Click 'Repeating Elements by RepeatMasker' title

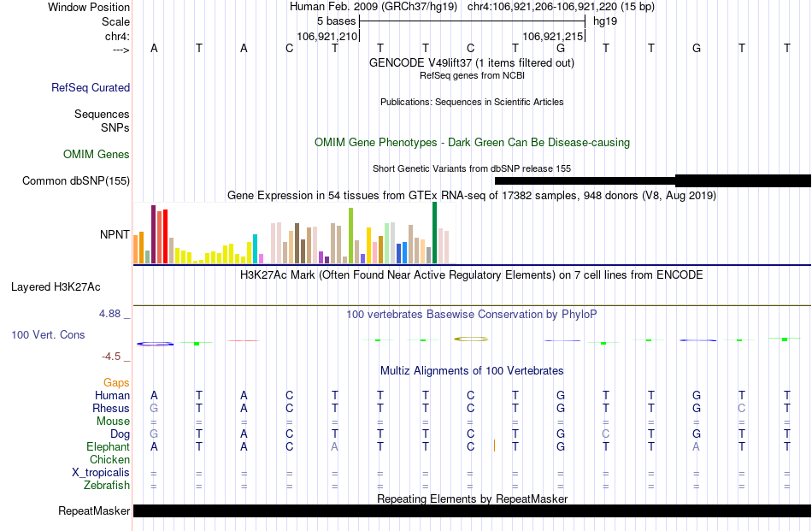tap(473, 499)
